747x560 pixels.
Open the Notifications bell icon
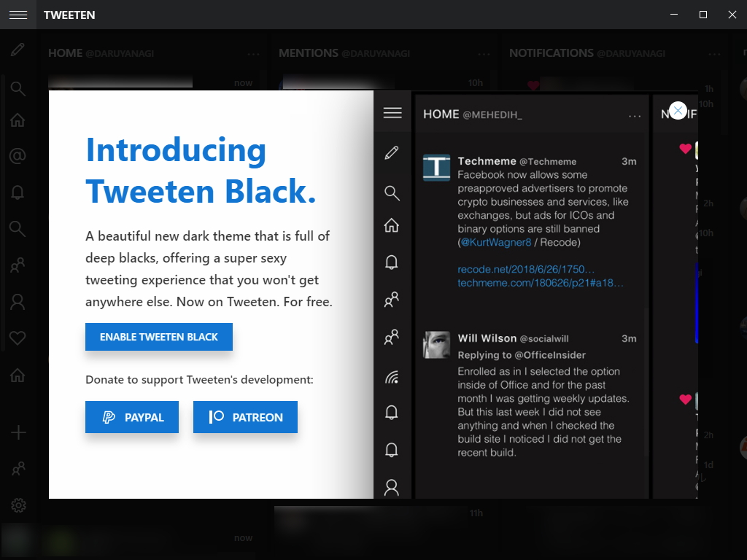18,192
